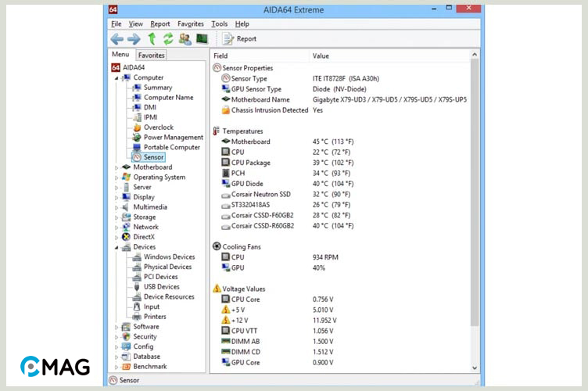Click the green monitor toolbar icon
Image resolution: width=588 pixels, height=391 pixels.
[202, 38]
